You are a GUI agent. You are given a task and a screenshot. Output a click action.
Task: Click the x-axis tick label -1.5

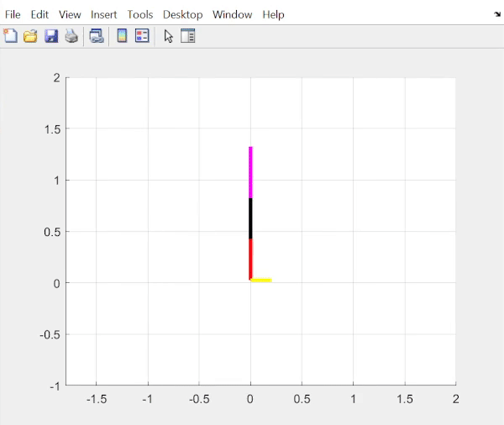(x=97, y=399)
